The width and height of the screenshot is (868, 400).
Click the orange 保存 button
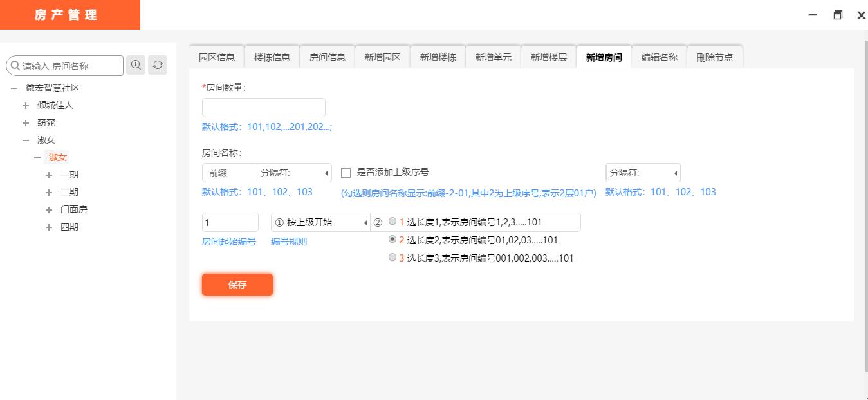pyautogui.click(x=237, y=285)
